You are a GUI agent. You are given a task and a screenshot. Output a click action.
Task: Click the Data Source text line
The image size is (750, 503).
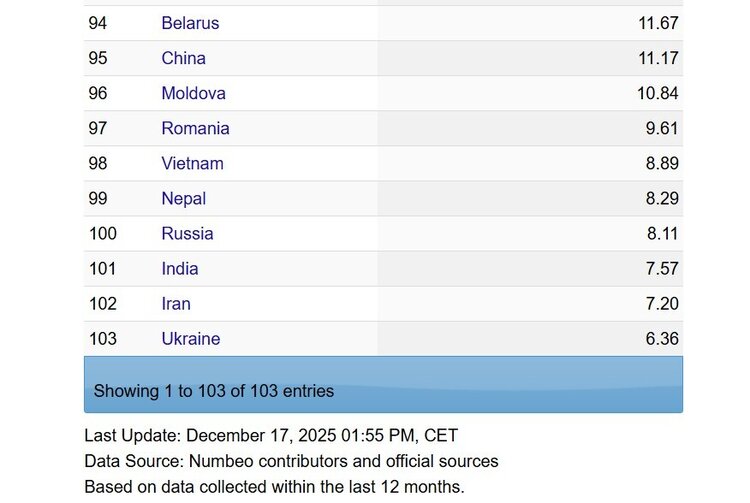[291, 461]
